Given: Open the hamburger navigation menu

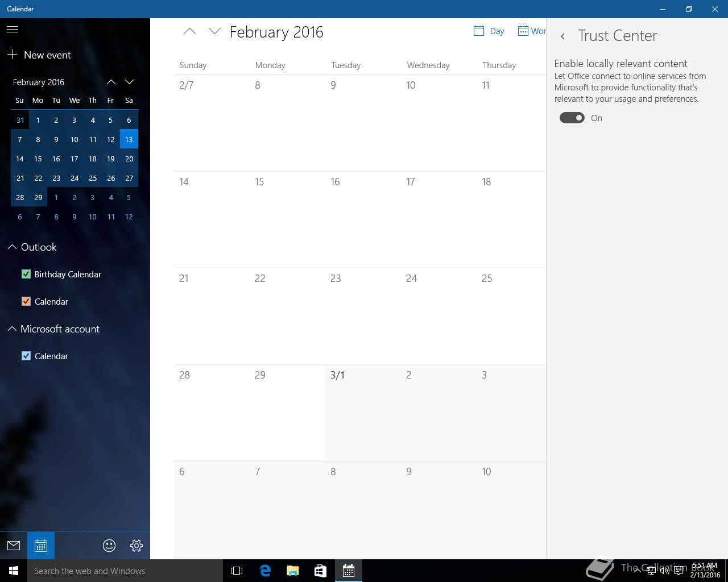Looking at the screenshot, I should click(x=13, y=29).
